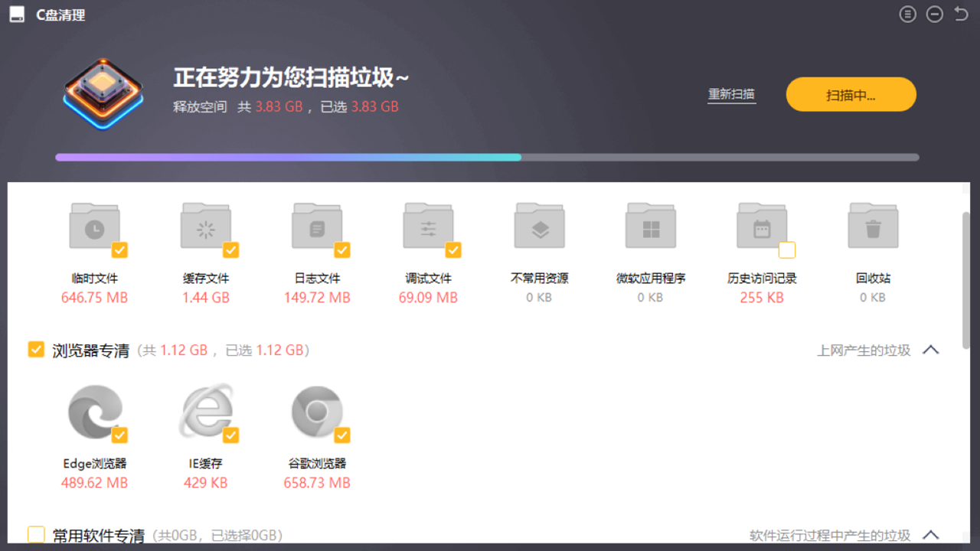Click the C盘清理 app logo icon
The width and height of the screenshot is (980, 551).
coord(16,14)
